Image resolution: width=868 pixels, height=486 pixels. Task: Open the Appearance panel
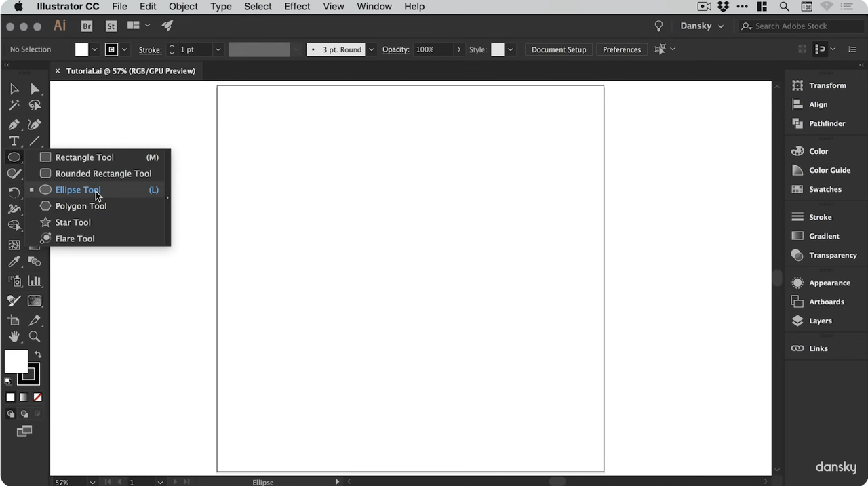point(821,283)
